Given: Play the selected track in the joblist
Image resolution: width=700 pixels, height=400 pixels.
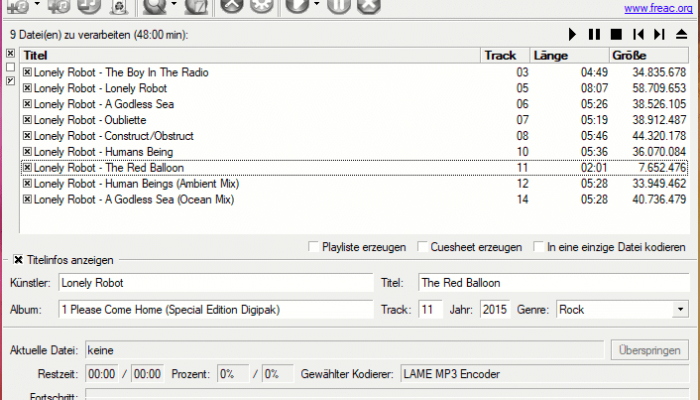Looking at the screenshot, I should coord(572,34).
